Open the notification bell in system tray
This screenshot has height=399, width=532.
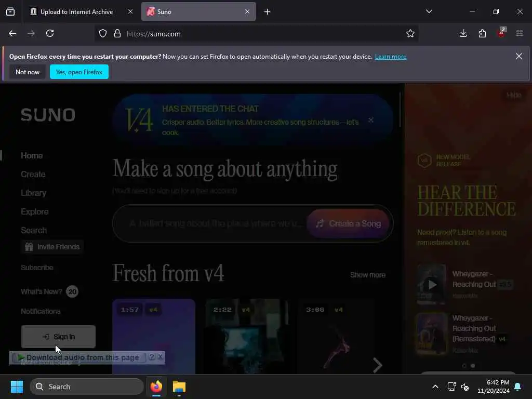pyautogui.click(x=518, y=387)
